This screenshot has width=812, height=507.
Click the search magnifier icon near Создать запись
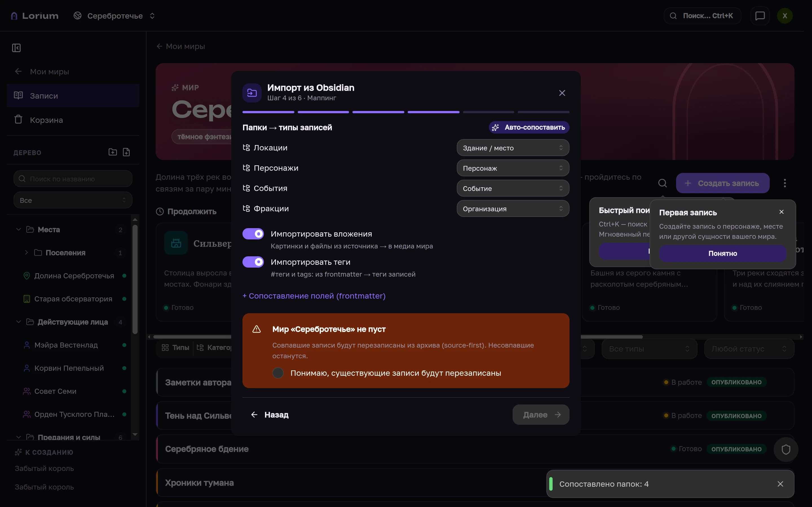click(x=662, y=183)
